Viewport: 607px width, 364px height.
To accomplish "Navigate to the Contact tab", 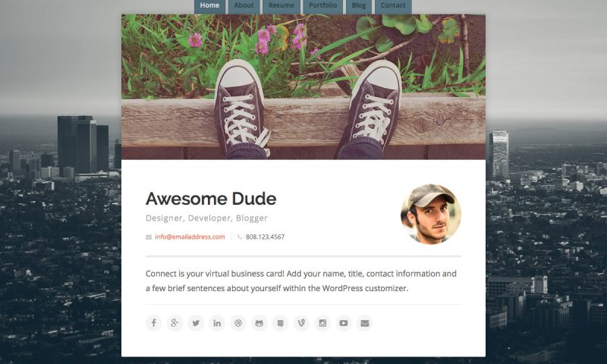I will pyautogui.click(x=393, y=6).
